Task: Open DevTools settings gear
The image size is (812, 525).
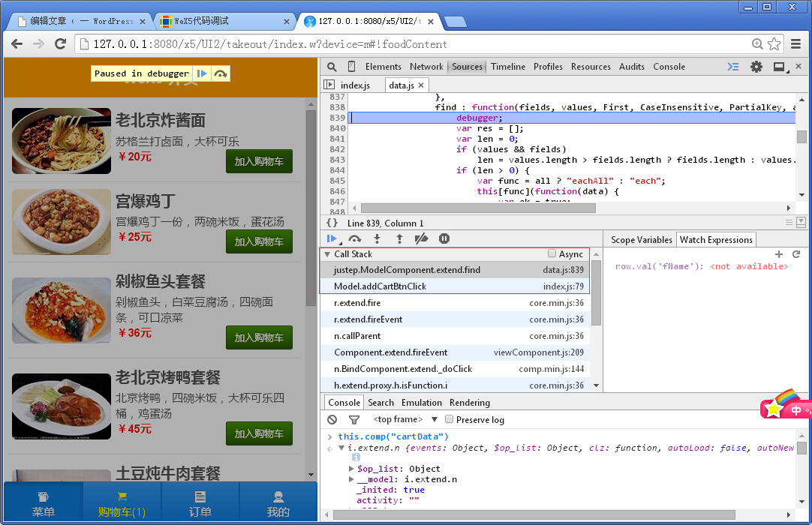Action: [756, 66]
